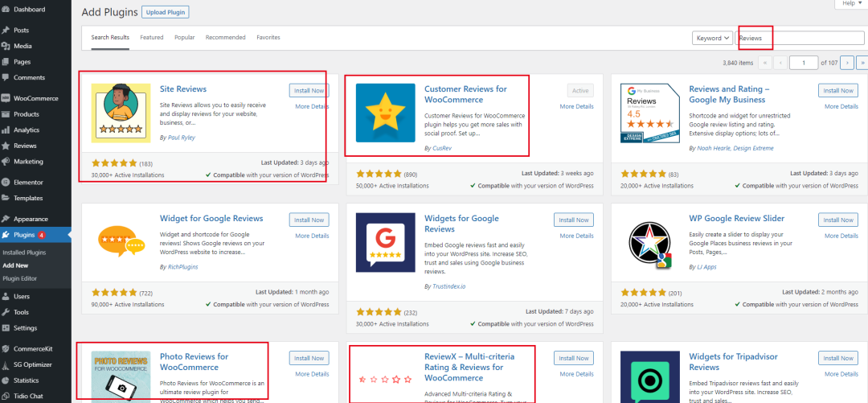This screenshot has width=868, height=403.
Task: Switch to the Popular tab
Action: tap(184, 38)
